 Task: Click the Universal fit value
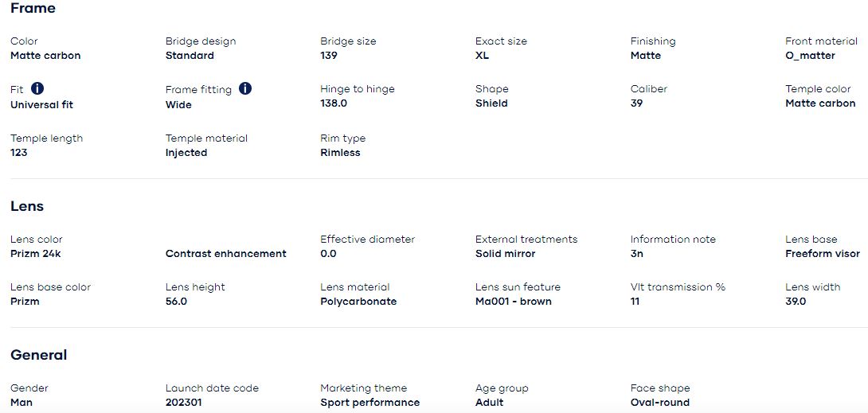coord(42,104)
